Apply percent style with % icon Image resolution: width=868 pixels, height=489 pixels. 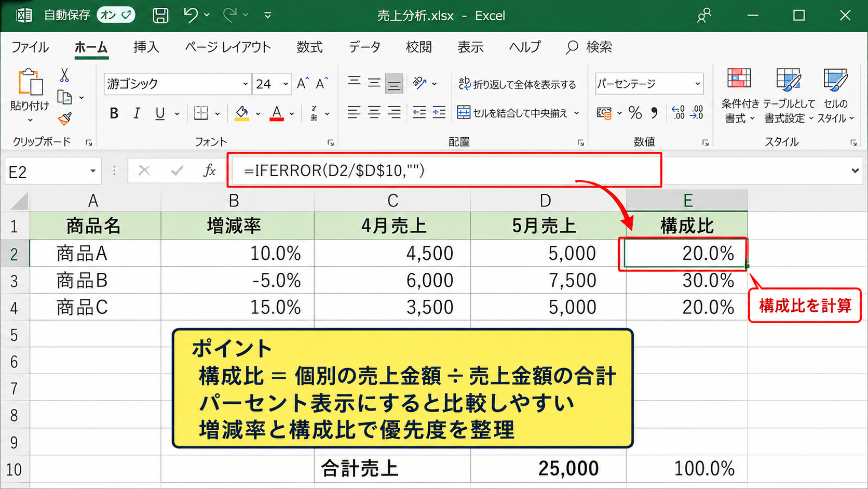click(635, 113)
